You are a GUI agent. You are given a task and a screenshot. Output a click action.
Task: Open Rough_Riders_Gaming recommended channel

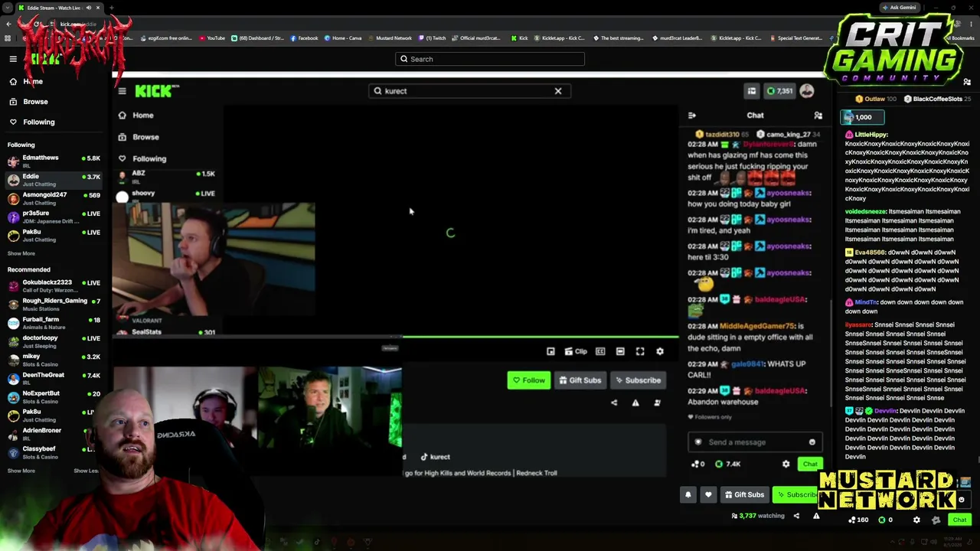[54, 304]
